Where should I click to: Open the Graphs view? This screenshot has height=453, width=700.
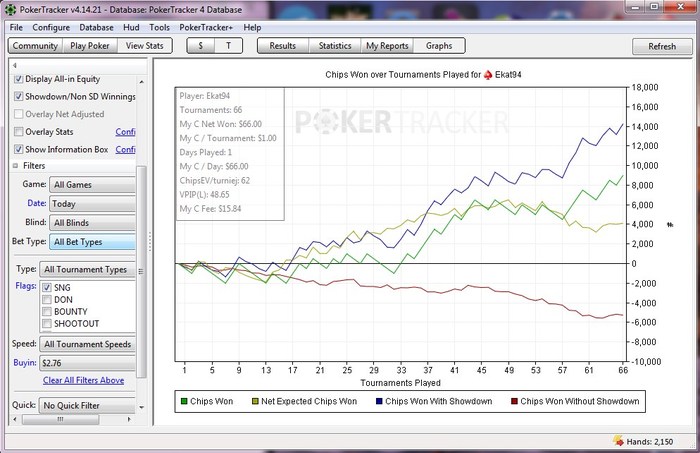[439, 46]
